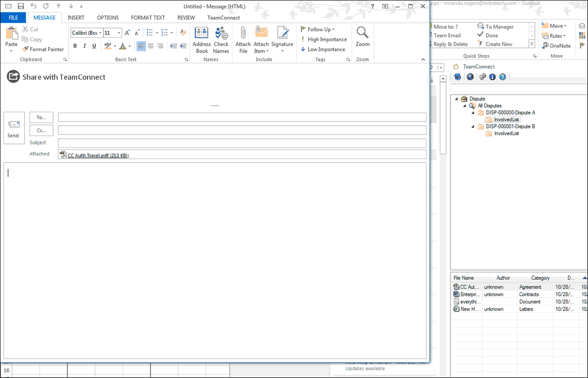Open the Address Book

pos(202,40)
